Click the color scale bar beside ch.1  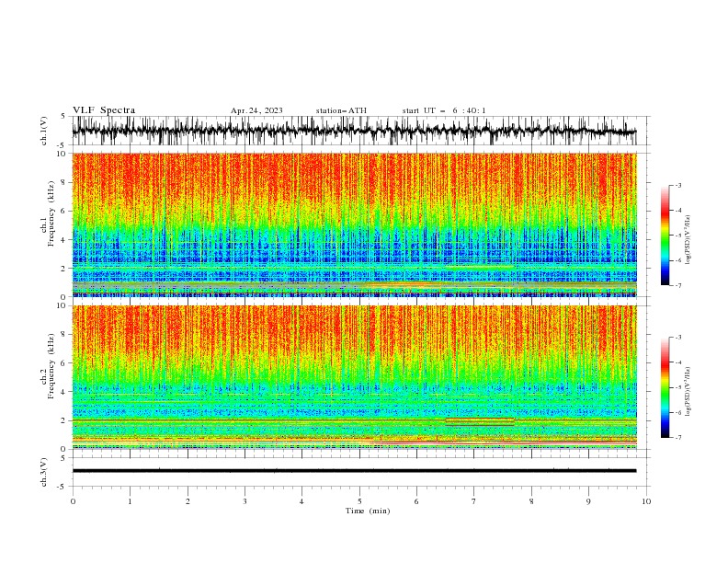[665, 236]
